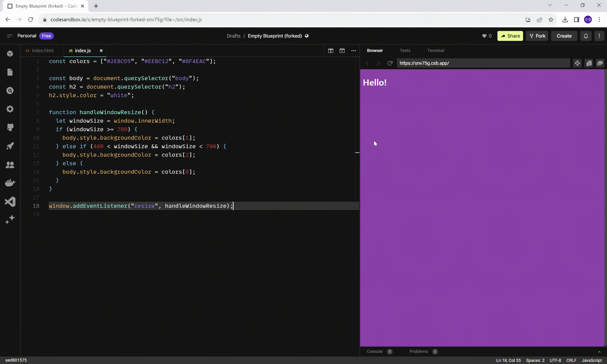Open the preview in a new window
This screenshot has height=364, width=607.
coord(600,63)
